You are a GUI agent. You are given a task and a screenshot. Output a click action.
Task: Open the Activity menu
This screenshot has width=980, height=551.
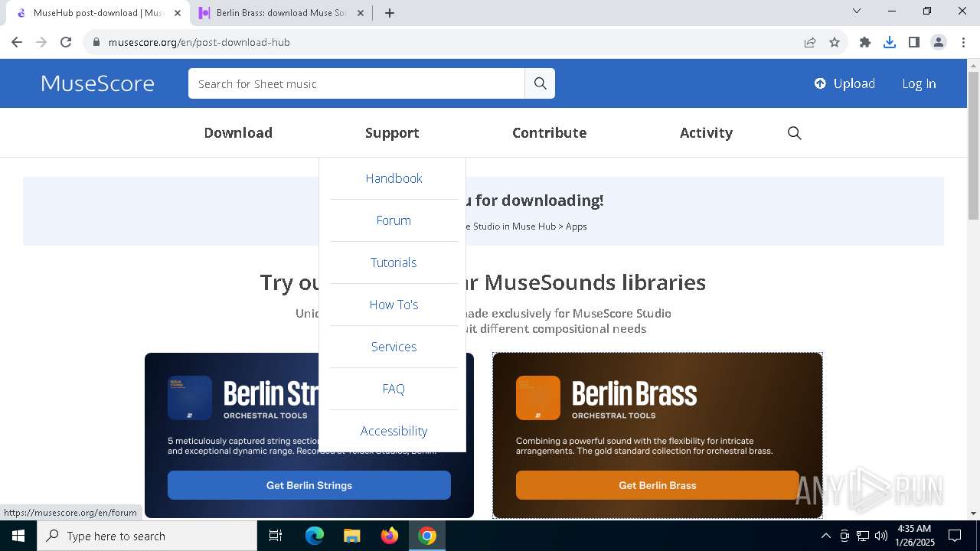pyautogui.click(x=706, y=133)
